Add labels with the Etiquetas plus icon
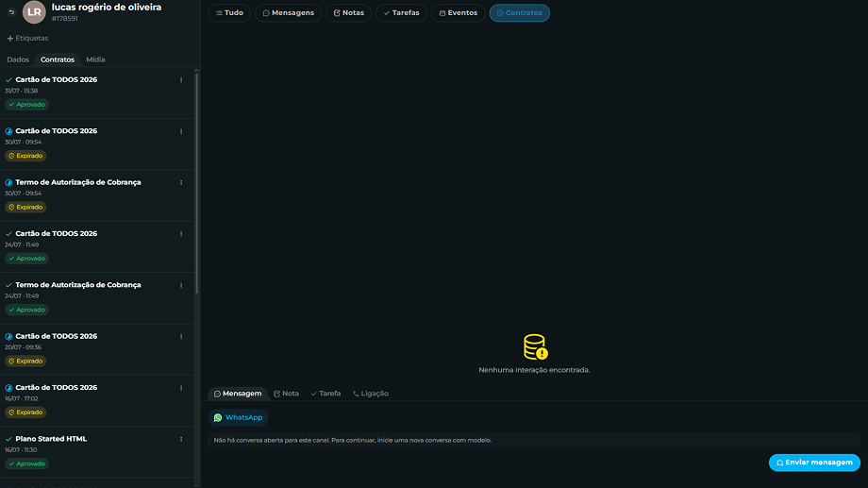This screenshot has height=488, width=868. [x=10, y=38]
